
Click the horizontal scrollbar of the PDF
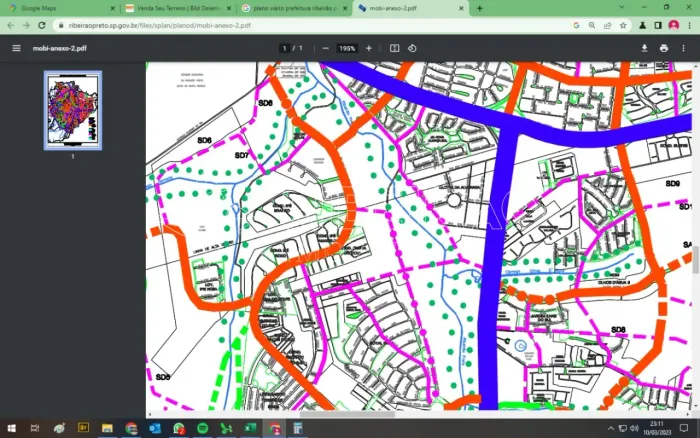tap(348, 414)
